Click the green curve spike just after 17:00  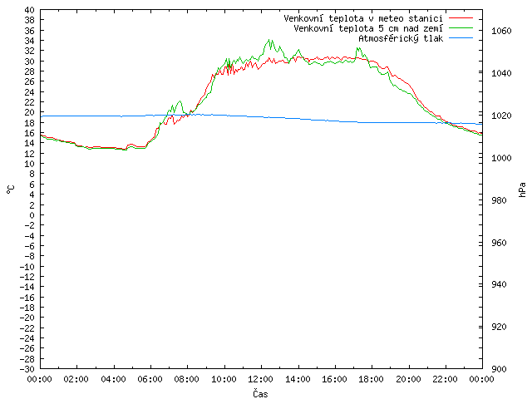pos(358,48)
